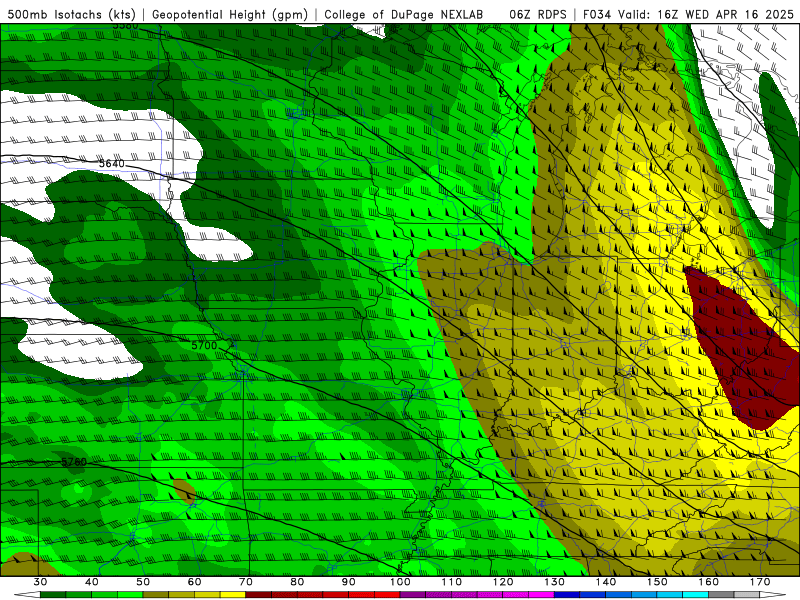The width and height of the screenshot is (800, 600).
Task: Click the "F034 Valid: 16Z WED APR 16 2025" text
Action: pos(688,14)
